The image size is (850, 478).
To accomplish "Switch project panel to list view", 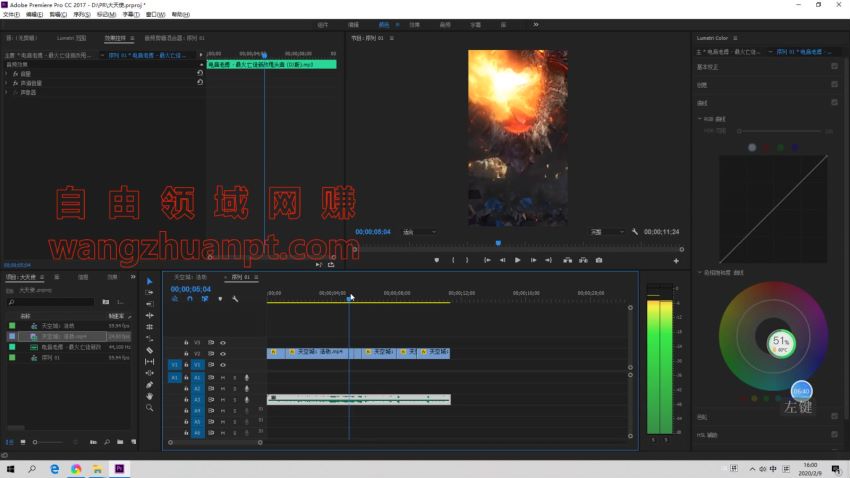I will (x=9, y=442).
